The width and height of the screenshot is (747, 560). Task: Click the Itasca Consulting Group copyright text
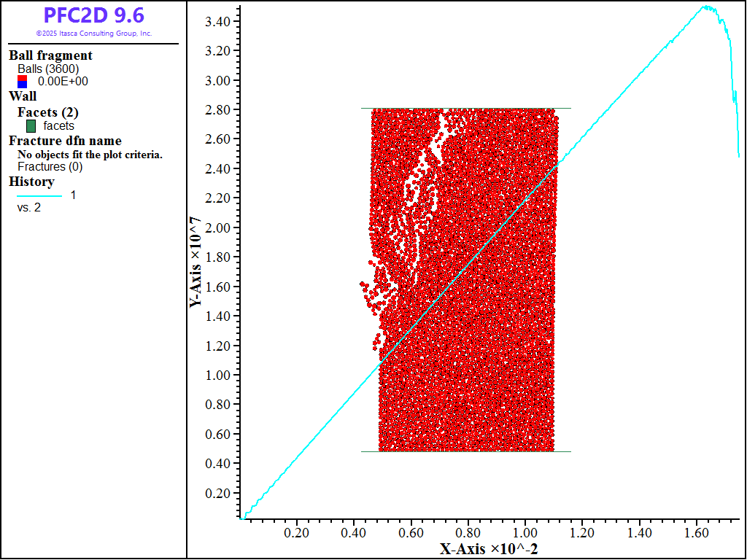coord(93,34)
